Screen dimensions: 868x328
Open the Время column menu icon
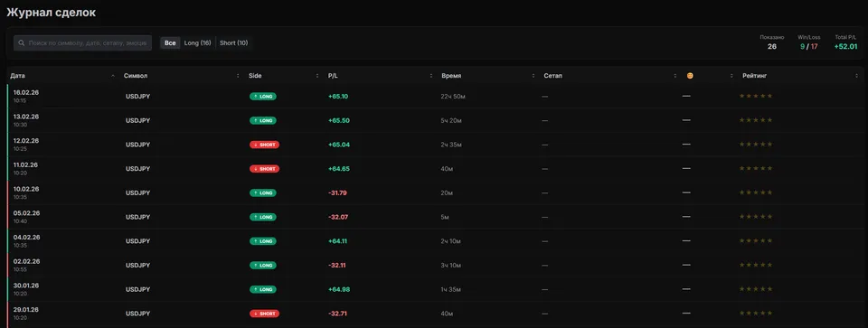533,76
